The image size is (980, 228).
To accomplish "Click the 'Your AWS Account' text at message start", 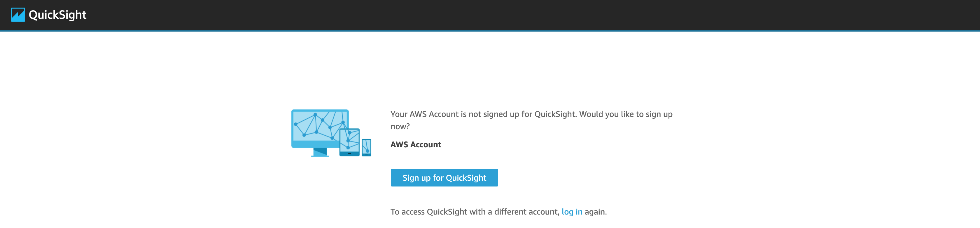I will (425, 114).
